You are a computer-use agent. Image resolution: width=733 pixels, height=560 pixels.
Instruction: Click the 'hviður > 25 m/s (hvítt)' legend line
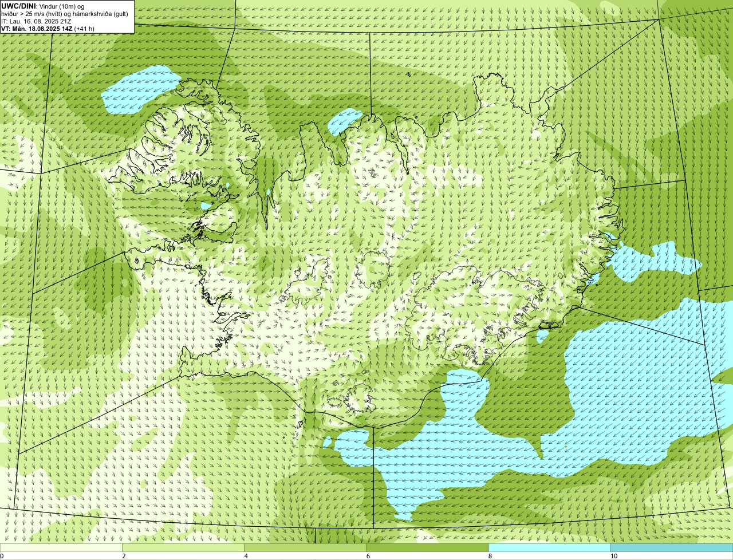pos(65,13)
